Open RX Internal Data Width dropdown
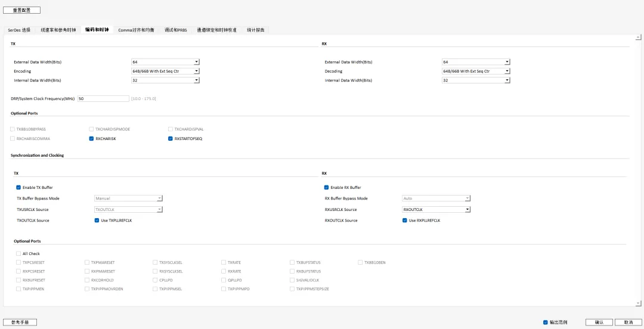 pyautogui.click(x=476, y=80)
